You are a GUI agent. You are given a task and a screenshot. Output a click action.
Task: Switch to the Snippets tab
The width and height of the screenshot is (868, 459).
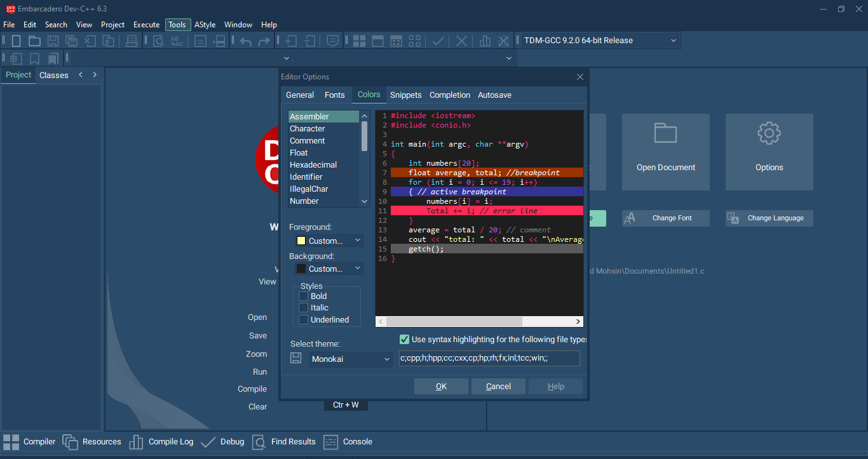406,95
